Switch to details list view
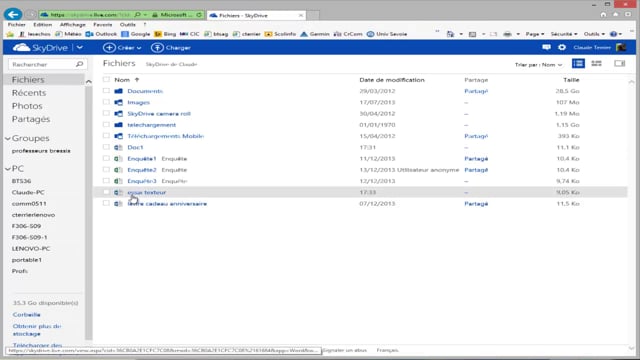 [578, 64]
